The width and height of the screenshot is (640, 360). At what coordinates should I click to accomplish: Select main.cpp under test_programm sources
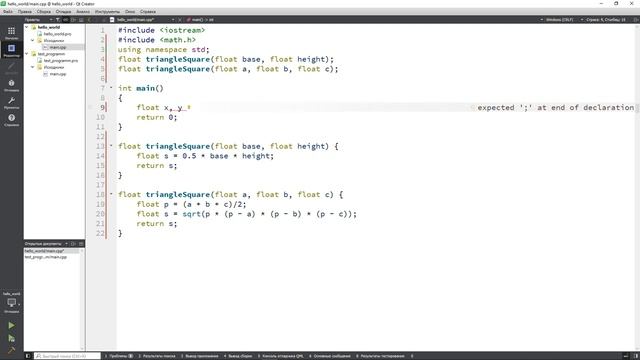click(x=58, y=74)
